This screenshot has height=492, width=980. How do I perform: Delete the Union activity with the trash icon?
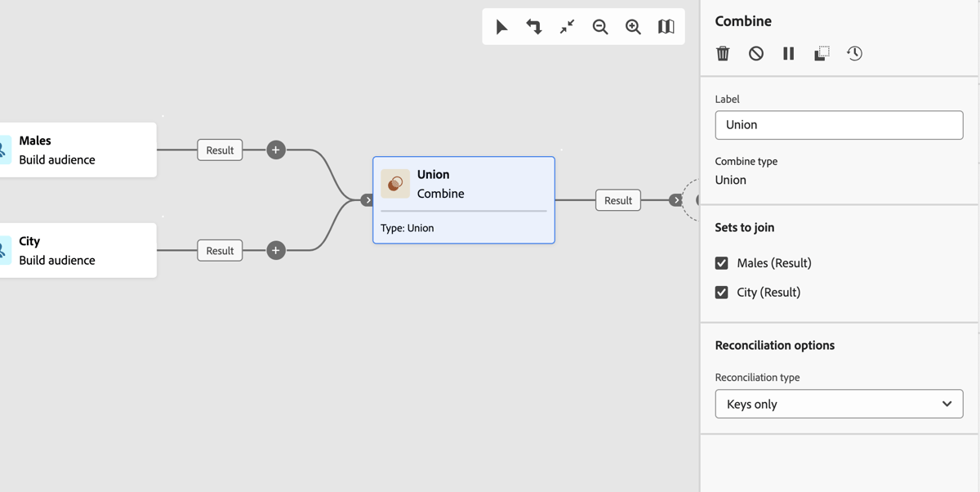click(x=723, y=53)
